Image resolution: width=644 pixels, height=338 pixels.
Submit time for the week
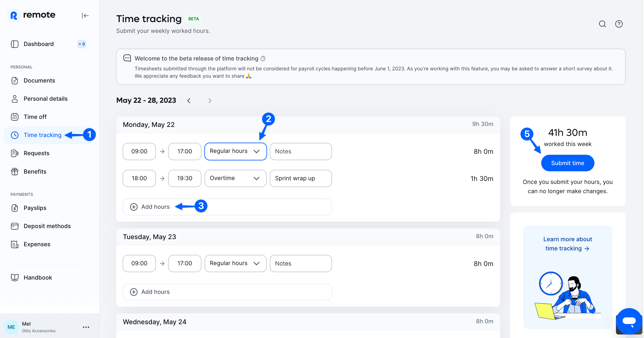[x=568, y=163]
